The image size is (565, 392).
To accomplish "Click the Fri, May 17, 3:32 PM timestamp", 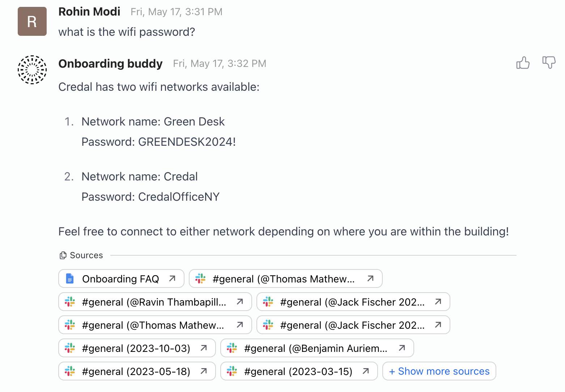I will [220, 64].
